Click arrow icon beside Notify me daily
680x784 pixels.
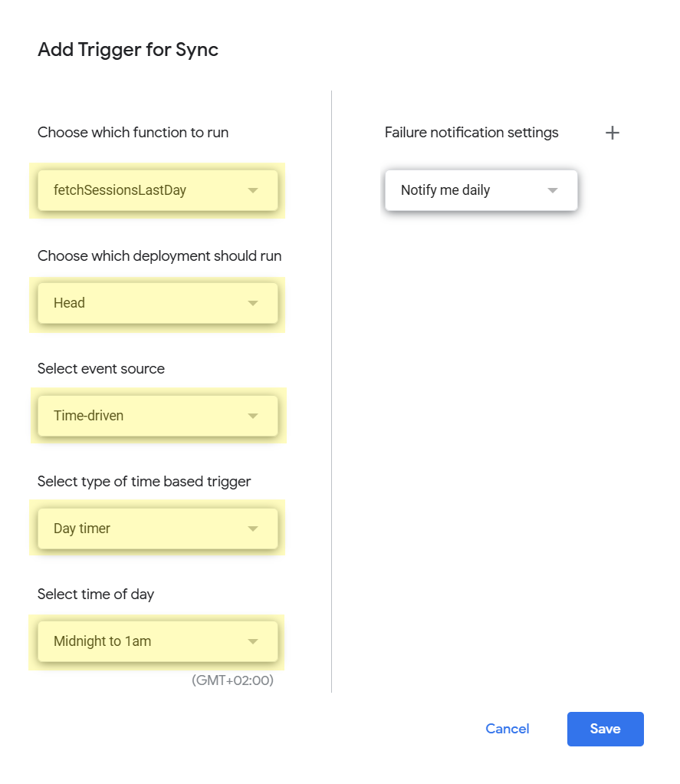click(x=553, y=190)
